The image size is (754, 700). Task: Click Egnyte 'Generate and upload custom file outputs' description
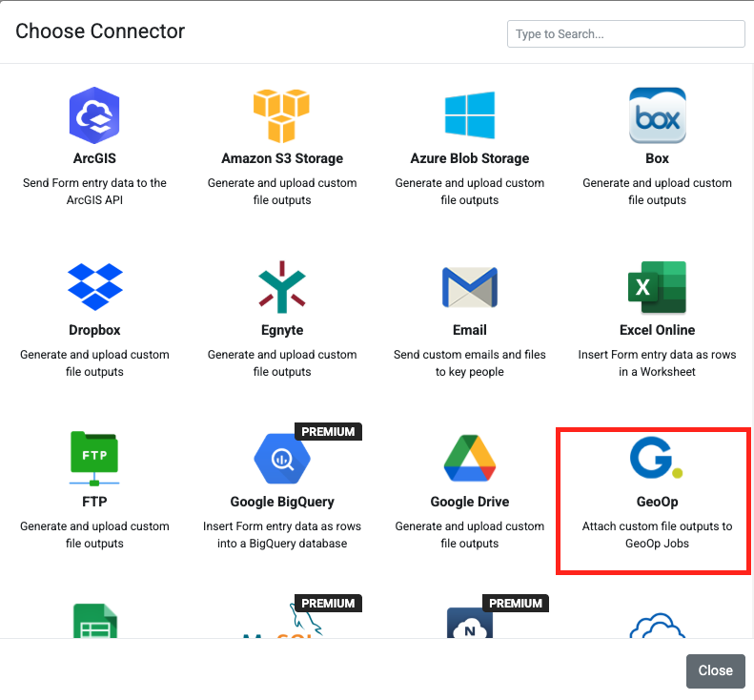(x=282, y=363)
